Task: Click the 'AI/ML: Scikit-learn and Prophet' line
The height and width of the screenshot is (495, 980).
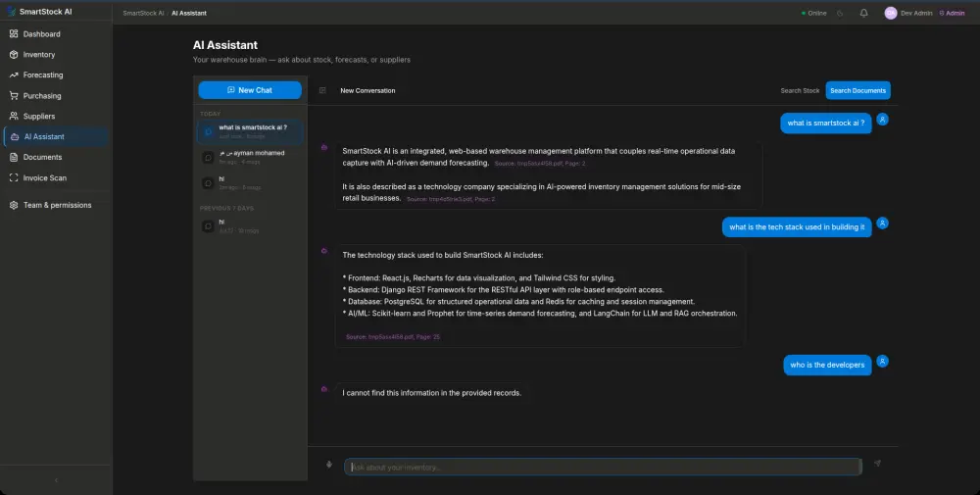Action: point(540,313)
